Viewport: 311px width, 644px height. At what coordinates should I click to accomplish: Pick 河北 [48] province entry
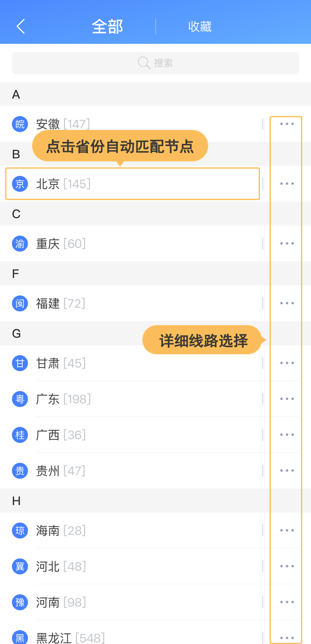click(132, 566)
